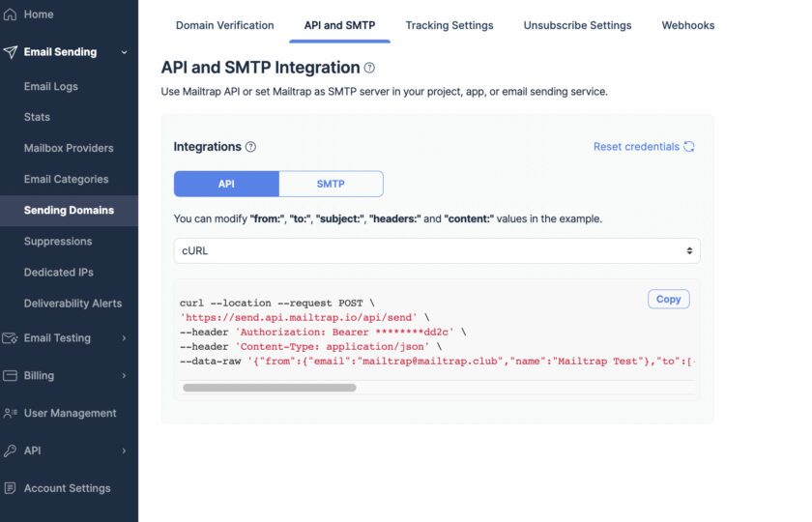
Task: Click the Email Testing envelope icon
Action: [10, 338]
